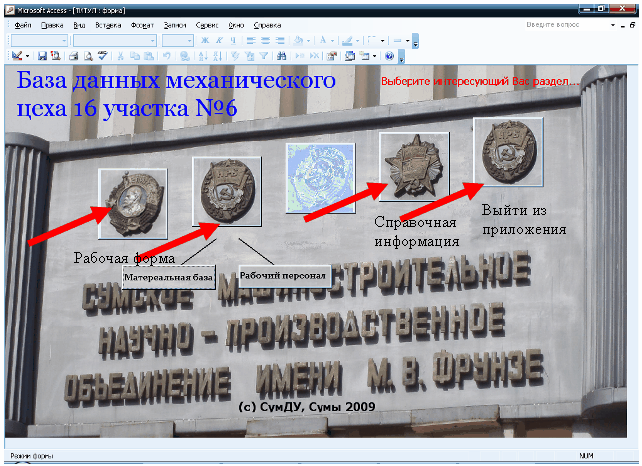This screenshot has width=642, height=466.
Task: Click the File Search icon next to Save
Action: (55, 56)
